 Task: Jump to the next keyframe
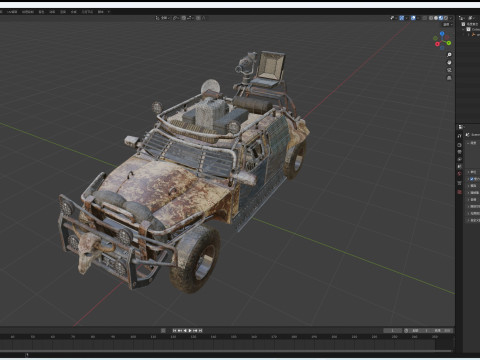click(x=195, y=330)
